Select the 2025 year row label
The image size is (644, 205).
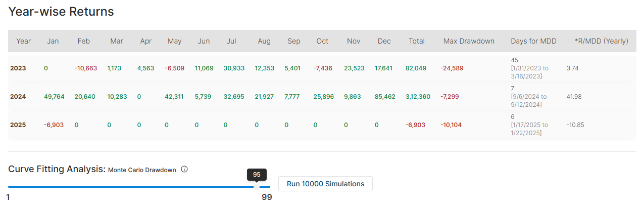point(18,125)
